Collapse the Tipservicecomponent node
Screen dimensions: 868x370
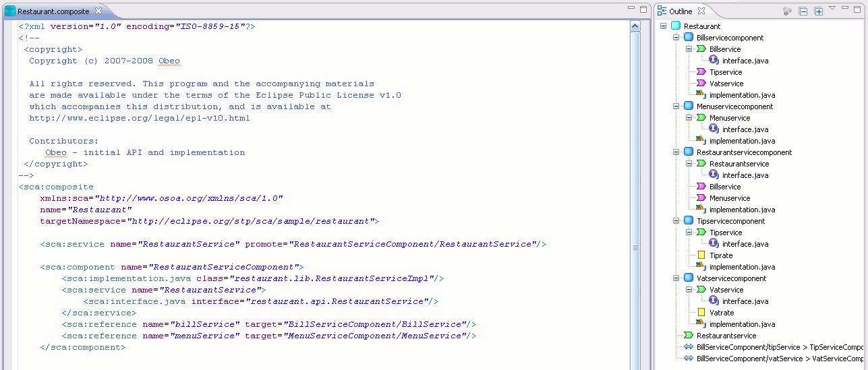676,221
